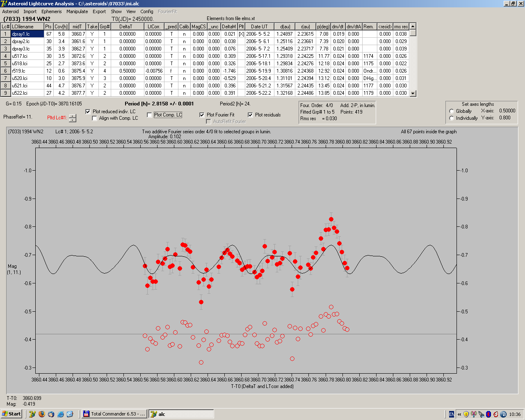
Task: Select the u522.lci filename cell
Action: (27, 93)
